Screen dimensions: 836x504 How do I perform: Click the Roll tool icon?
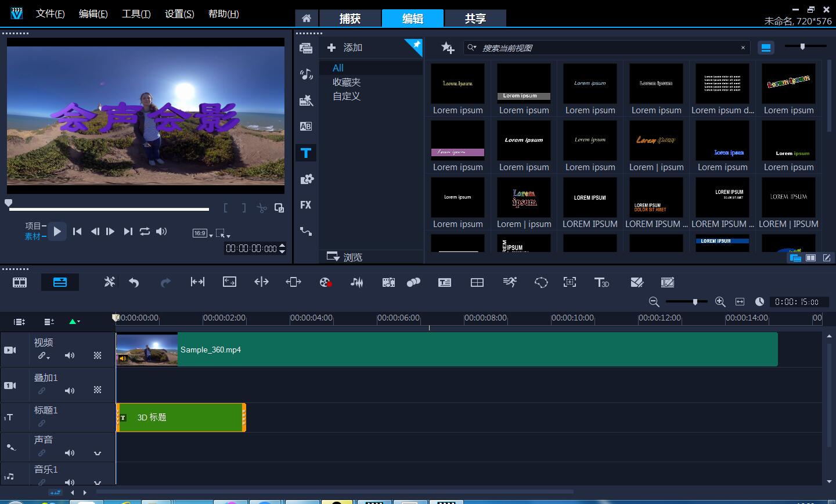261,282
